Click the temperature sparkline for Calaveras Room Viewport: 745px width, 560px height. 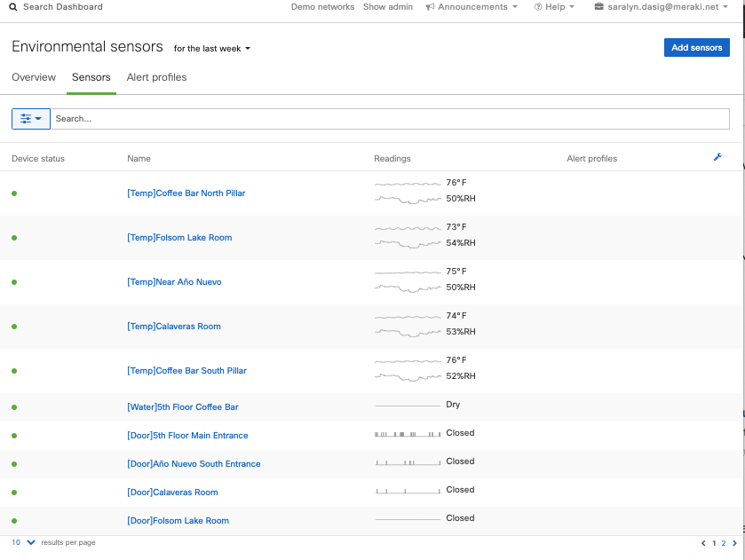(x=408, y=317)
